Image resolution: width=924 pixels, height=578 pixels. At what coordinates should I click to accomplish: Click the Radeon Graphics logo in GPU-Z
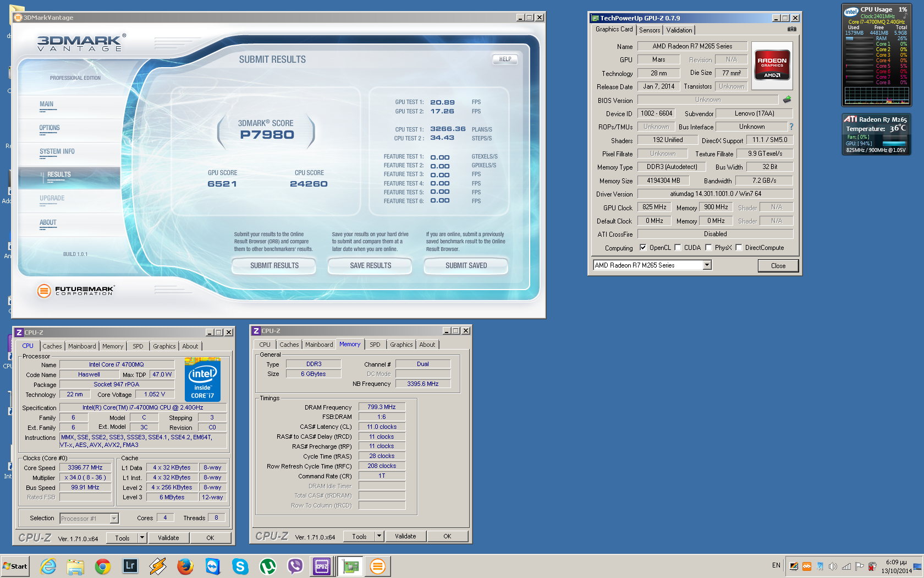click(772, 65)
